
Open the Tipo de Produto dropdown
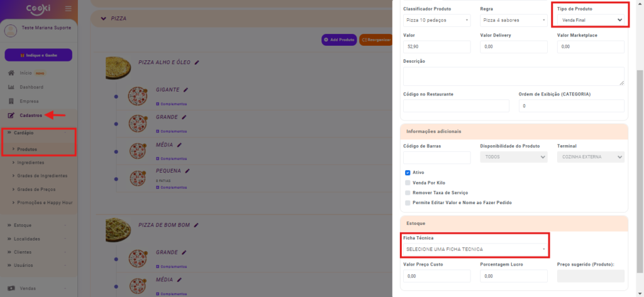[x=591, y=20]
